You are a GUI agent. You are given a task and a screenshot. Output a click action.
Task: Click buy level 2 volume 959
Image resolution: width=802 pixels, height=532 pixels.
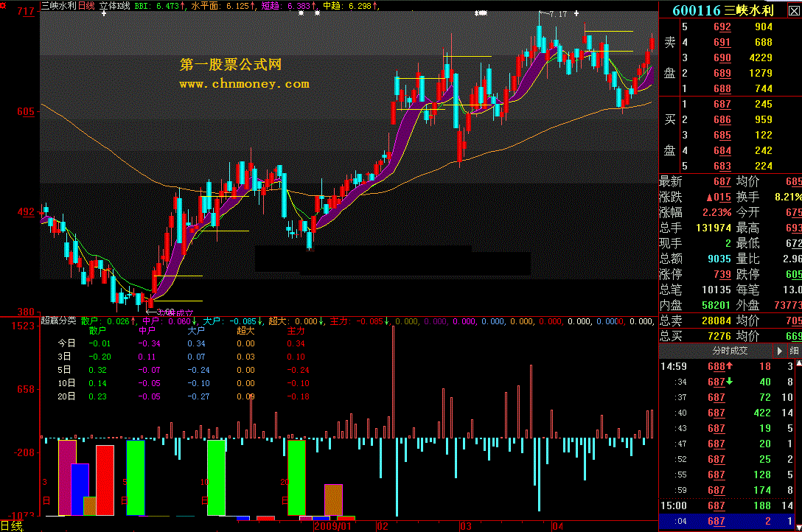pos(764,119)
